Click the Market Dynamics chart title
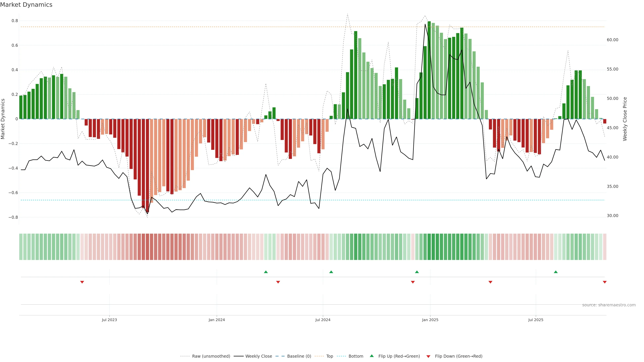This screenshot has height=362, width=644. click(26, 5)
